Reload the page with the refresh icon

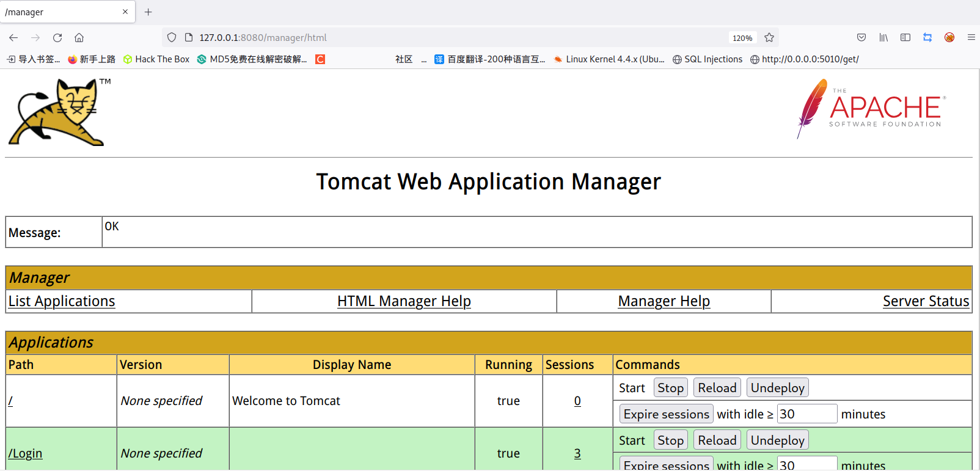(57, 38)
